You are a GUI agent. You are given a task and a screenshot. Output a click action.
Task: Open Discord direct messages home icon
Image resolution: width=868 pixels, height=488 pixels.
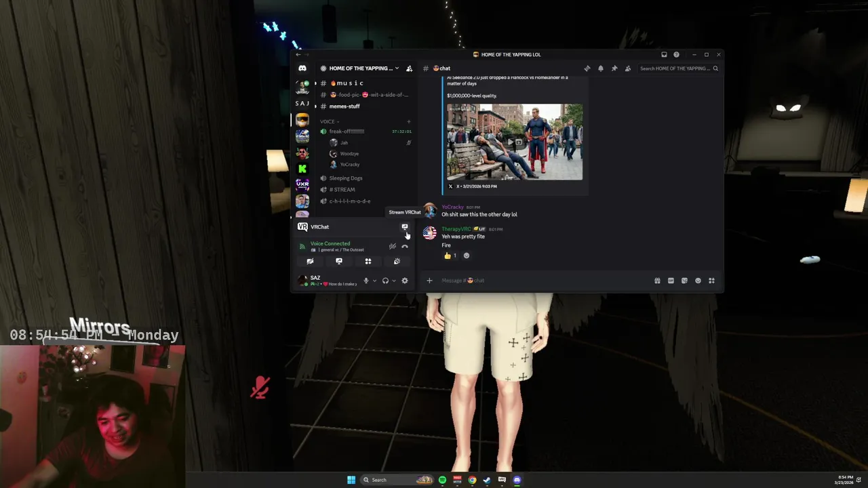[x=302, y=68]
